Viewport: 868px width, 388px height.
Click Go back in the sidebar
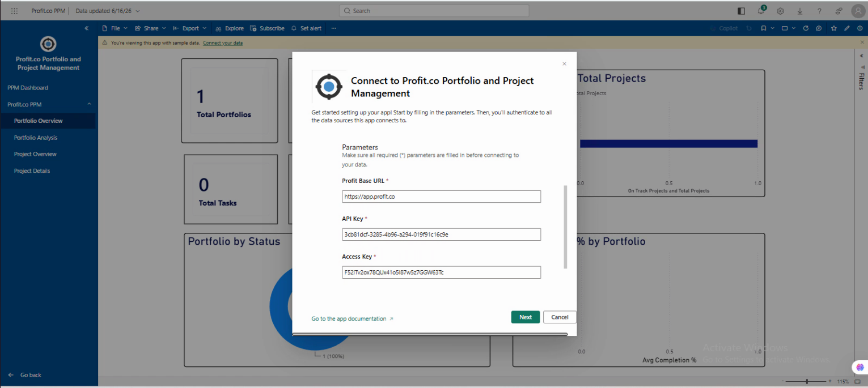(x=25, y=375)
